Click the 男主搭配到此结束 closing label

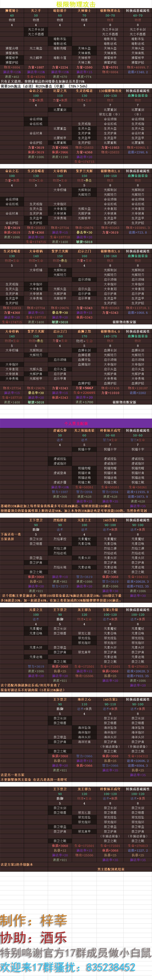[111, 869]
